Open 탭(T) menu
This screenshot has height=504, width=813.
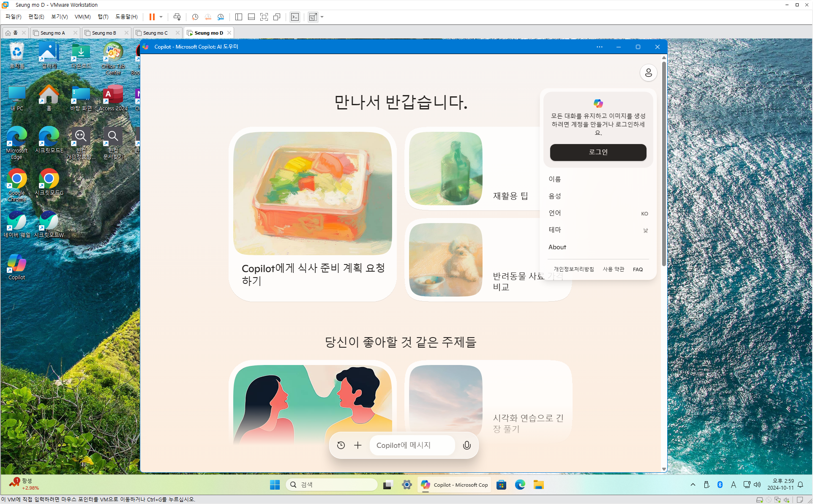103,17
